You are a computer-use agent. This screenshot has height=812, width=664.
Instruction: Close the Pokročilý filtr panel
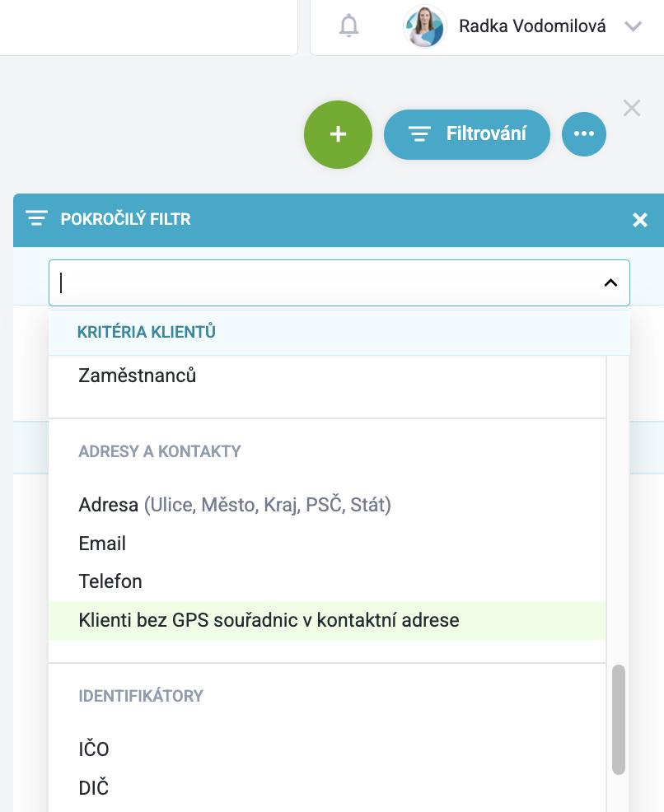tap(640, 220)
